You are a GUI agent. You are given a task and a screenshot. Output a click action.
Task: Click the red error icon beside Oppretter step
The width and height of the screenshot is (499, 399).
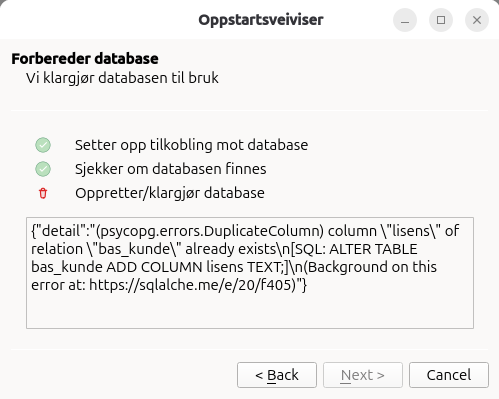coord(43,193)
